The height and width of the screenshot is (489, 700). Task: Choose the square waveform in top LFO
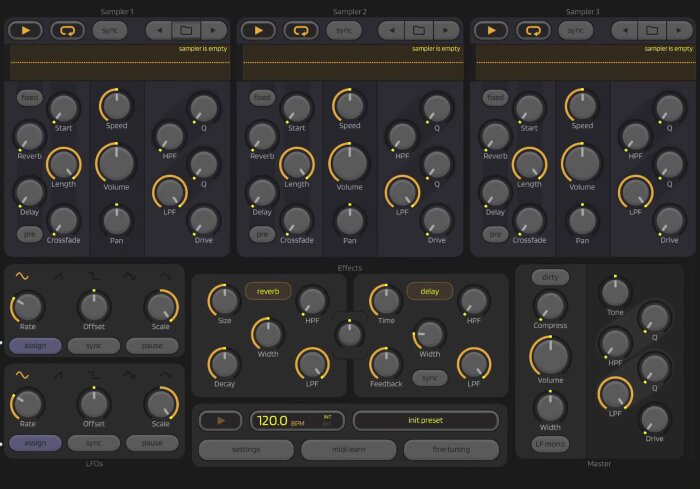(93, 276)
